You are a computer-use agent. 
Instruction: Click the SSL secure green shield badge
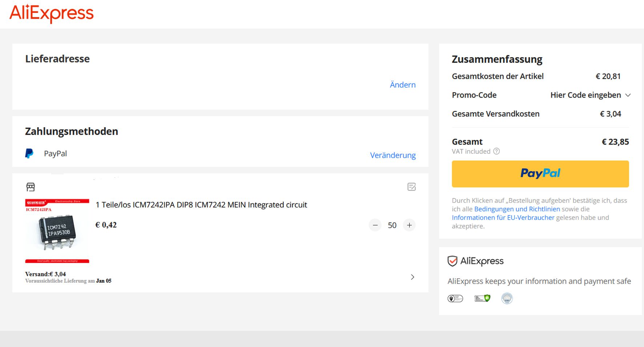point(482,298)
